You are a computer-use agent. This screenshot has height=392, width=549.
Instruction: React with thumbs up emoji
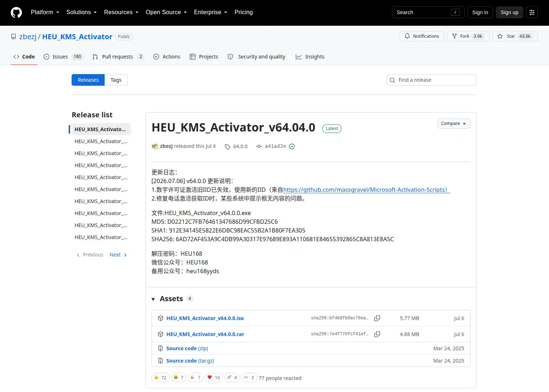pos(160,378)
